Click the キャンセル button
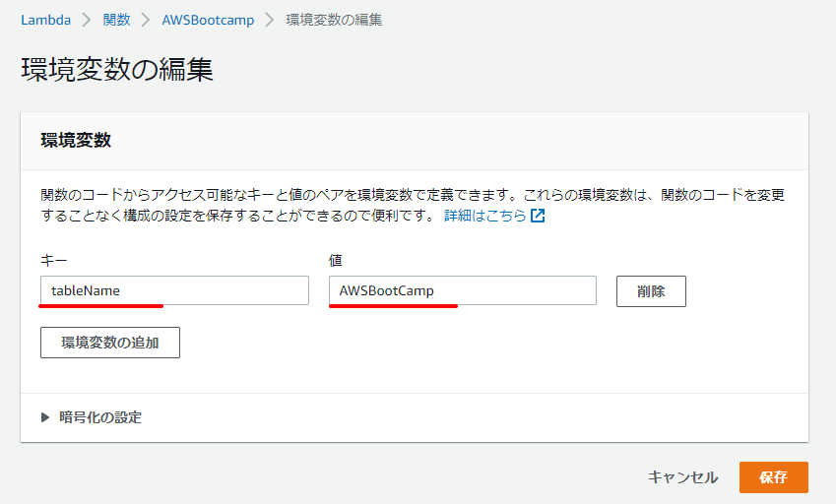Viewport: 836px width, 504px height. click(x=683, y=477)
